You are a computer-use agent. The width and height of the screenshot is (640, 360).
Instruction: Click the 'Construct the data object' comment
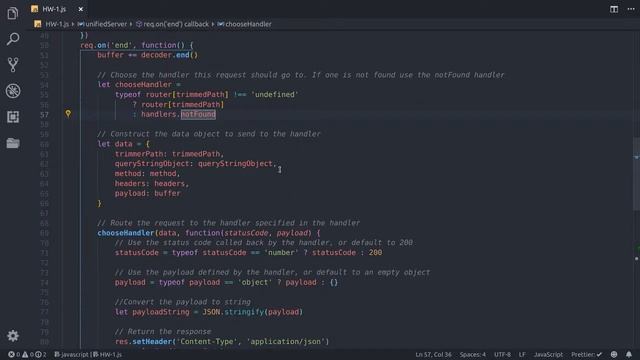[x=209, y=134]
